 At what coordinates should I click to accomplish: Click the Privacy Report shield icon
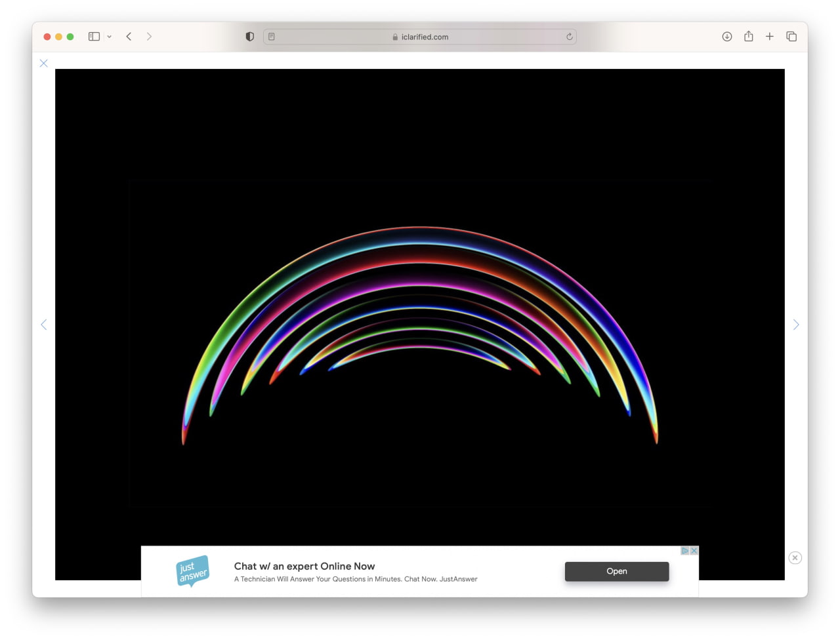(249, 36)
